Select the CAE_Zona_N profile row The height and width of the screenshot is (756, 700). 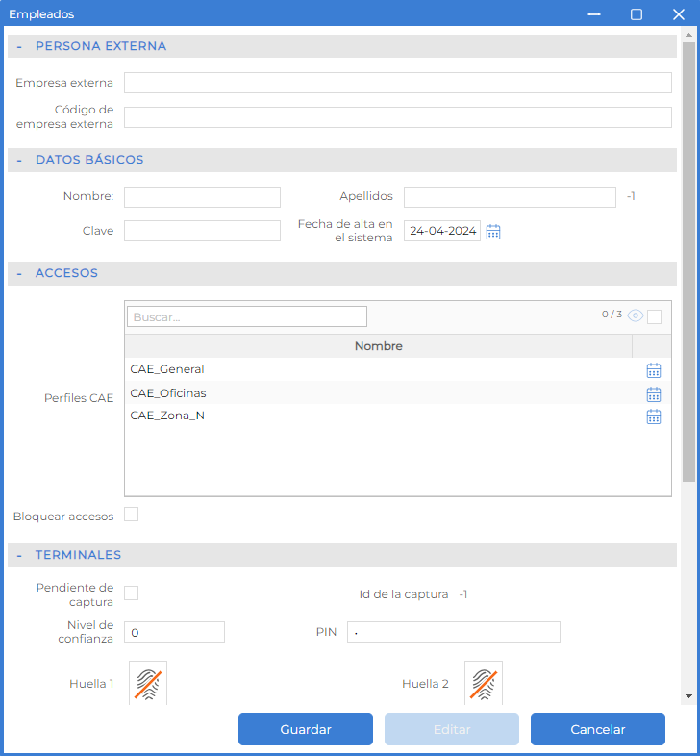398,416
